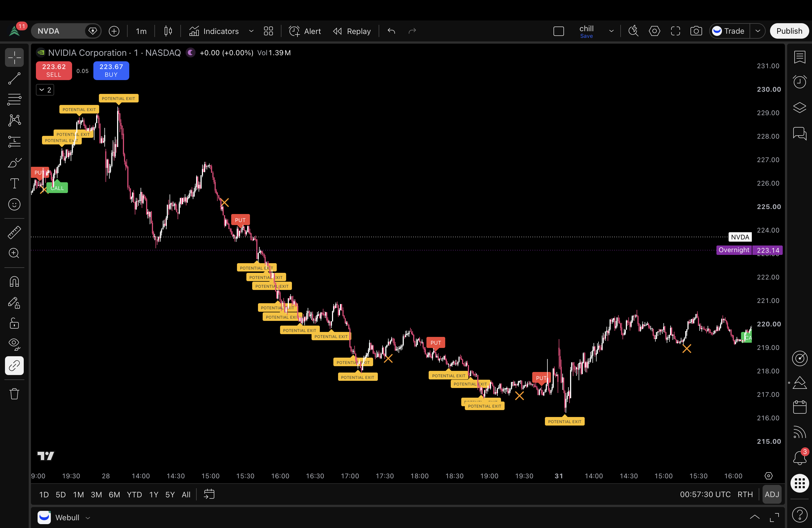Image resolution: width=812 pixels, height=528 pixels.
Task: Toggle hide all drawings eye icon
Action: pyautogui.click(x=14, y=344)
